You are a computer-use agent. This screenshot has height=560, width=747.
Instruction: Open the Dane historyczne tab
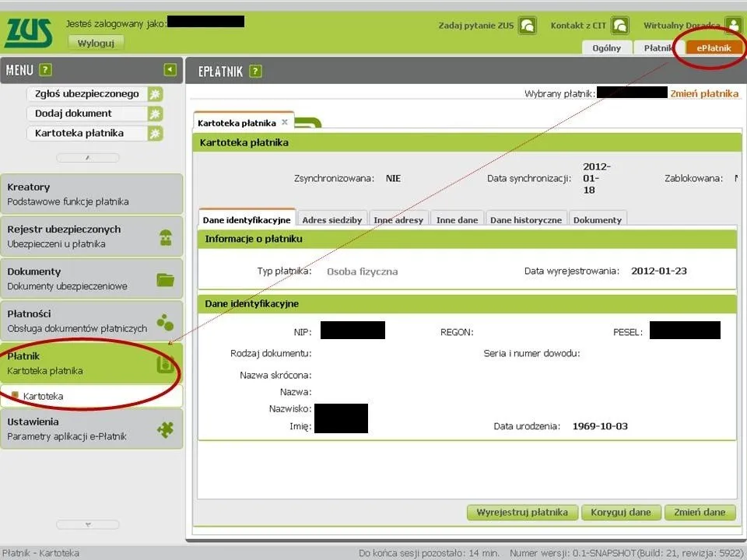[525, 220]
